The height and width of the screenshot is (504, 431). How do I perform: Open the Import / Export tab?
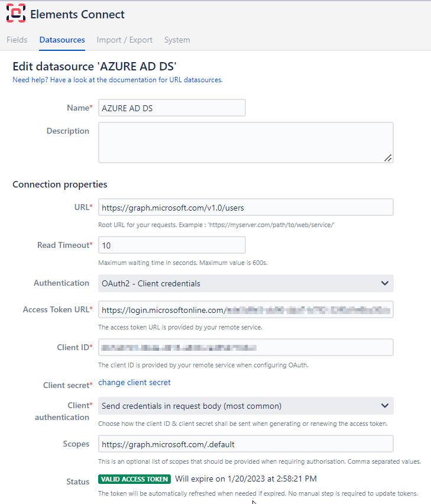(124, 40)
